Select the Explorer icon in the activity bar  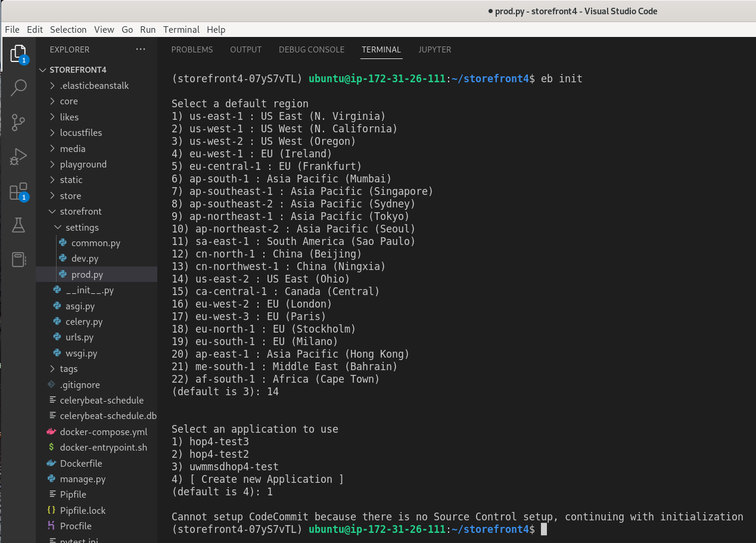point(18,53)
